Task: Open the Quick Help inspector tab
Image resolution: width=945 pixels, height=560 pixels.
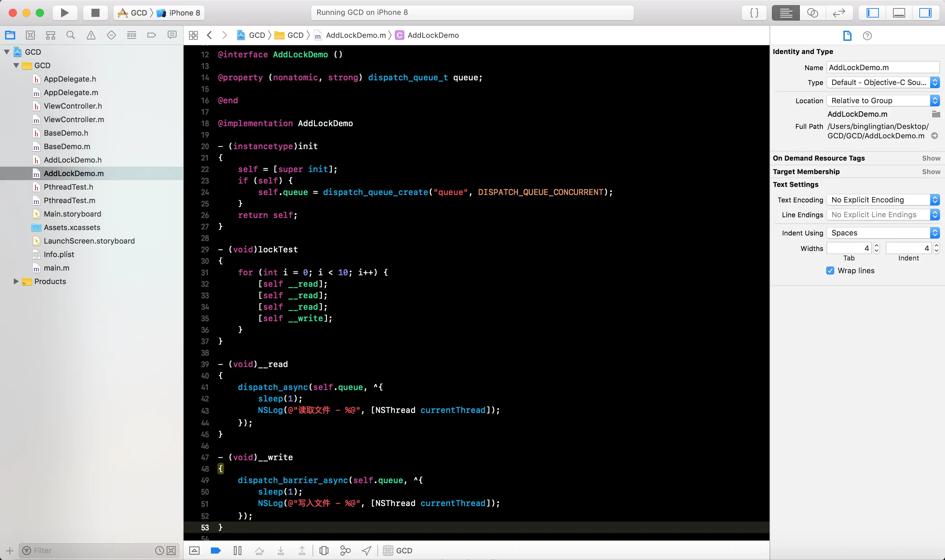Action: tap(867, 36)
